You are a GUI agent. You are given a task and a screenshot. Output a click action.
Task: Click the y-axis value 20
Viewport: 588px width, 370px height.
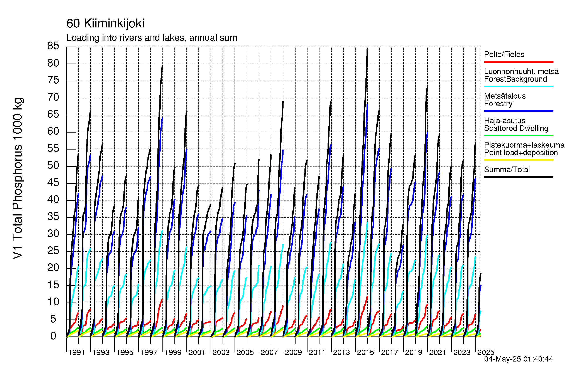click(53, 268)
